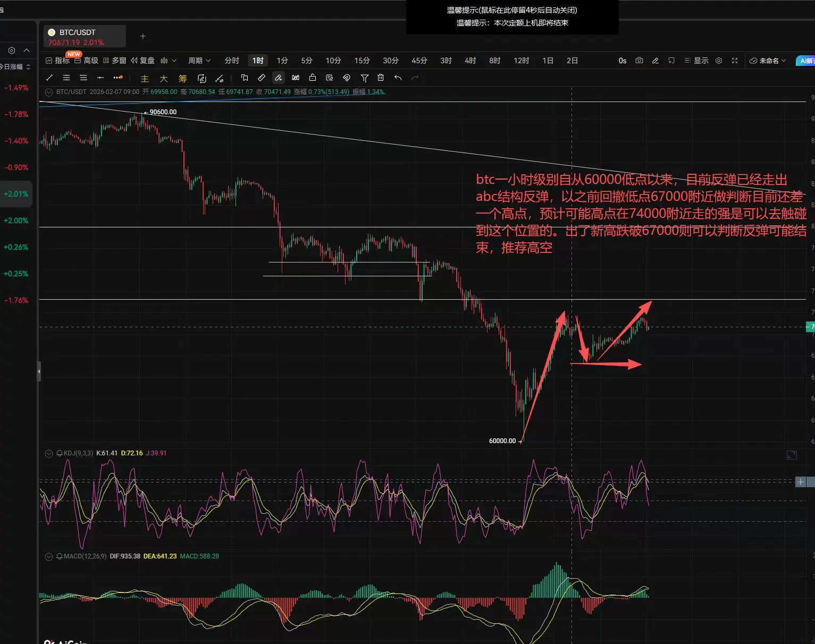The height and width of the screenshot is (644, 815).
Task: Undo the last drawing action
Action: click(x=398, y=78)
